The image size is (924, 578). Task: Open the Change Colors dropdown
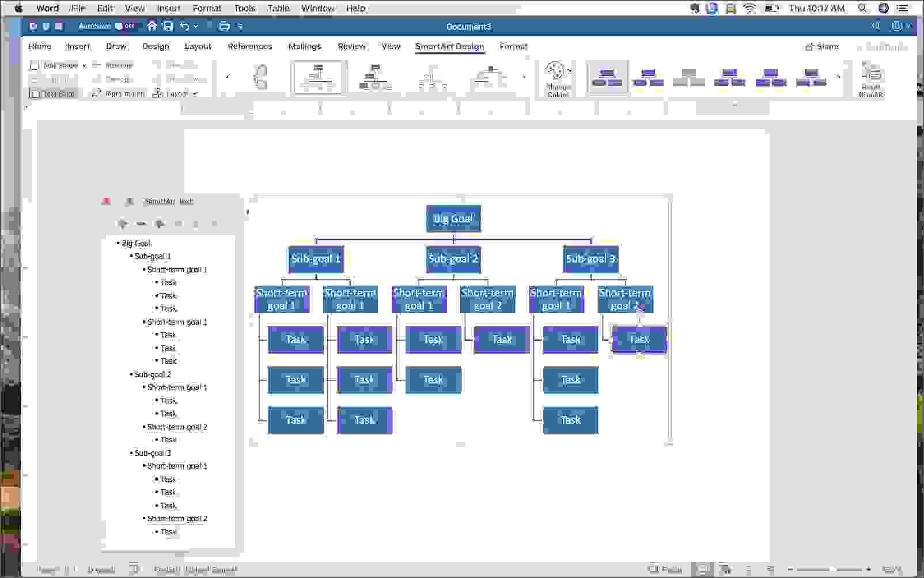[558, 79]
